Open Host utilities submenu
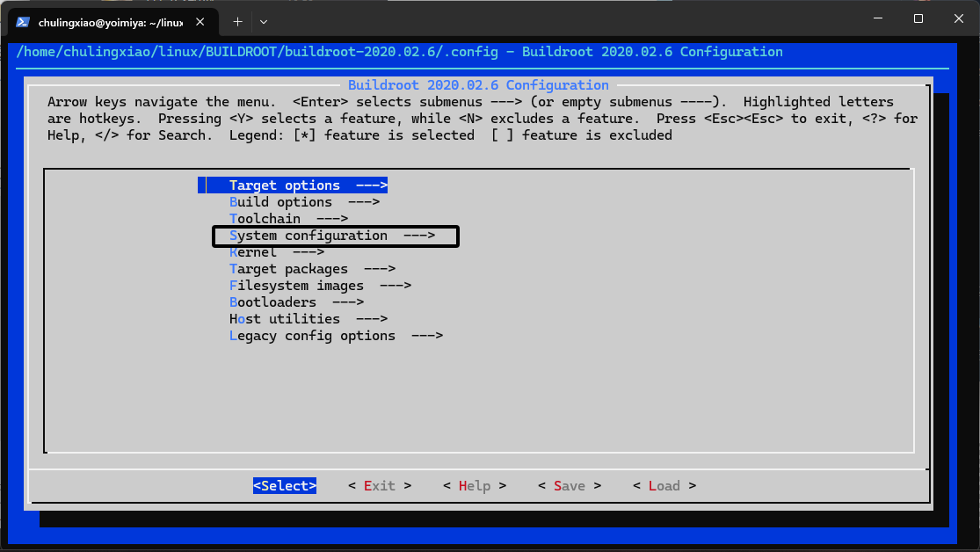This screenshot has width=980, height=552. (x=309, y=319)
